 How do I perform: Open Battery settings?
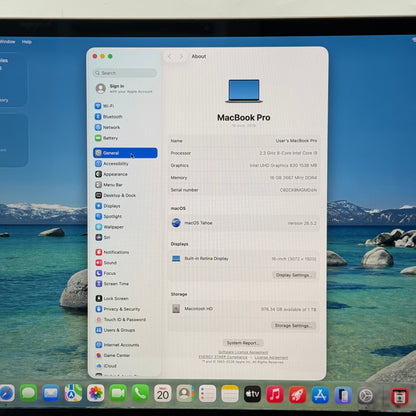[125, 138]
